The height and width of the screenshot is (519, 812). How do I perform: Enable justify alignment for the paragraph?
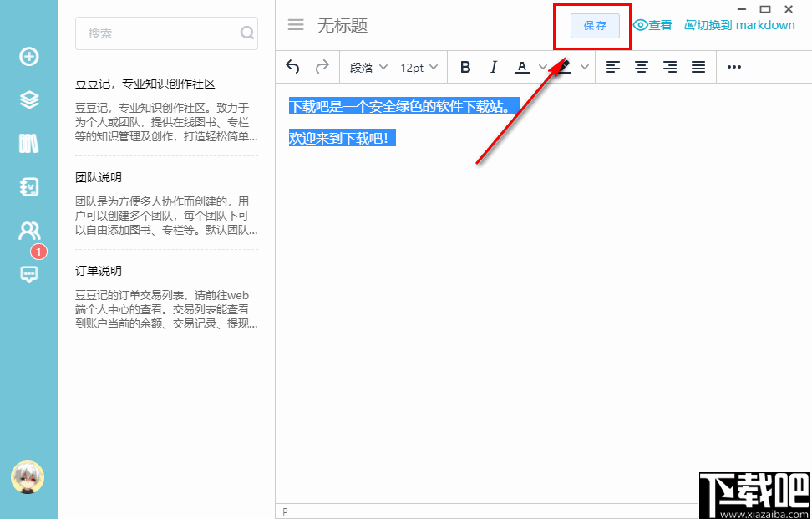click(698, 67)
